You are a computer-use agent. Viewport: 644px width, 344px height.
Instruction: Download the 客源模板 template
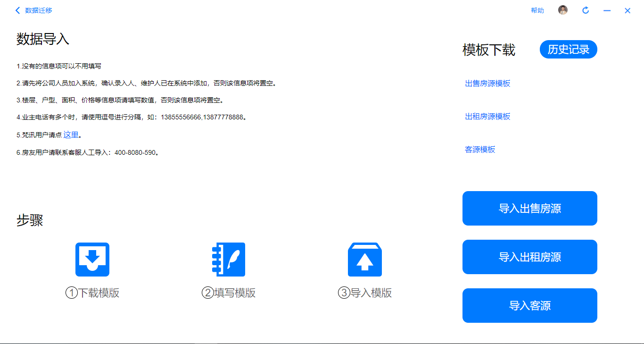pyautogui.click(x=480, y=150)
